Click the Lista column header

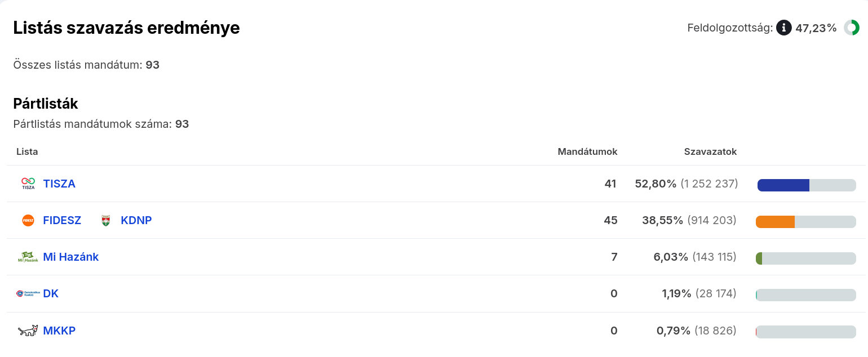coord(27,152)
